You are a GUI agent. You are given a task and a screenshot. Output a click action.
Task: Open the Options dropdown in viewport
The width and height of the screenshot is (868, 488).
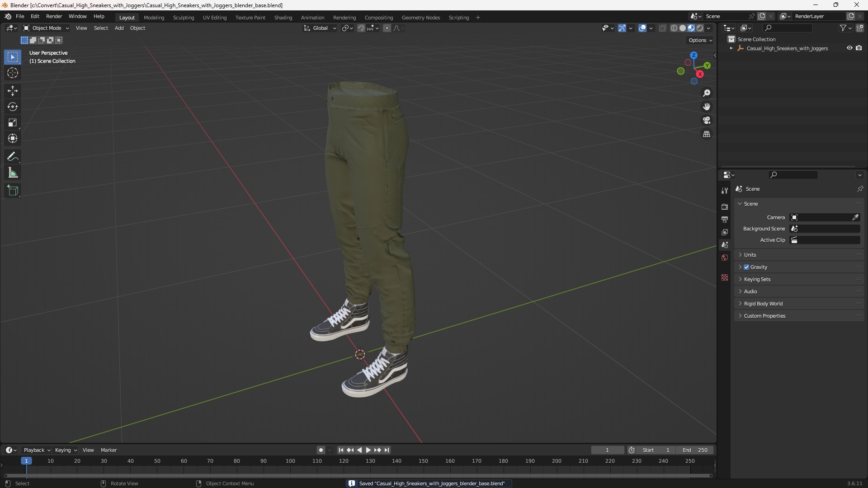point(700,40)
